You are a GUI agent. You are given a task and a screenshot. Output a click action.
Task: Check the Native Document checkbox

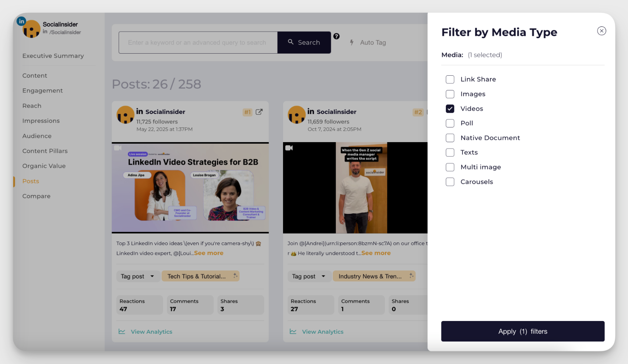(450, 138)
